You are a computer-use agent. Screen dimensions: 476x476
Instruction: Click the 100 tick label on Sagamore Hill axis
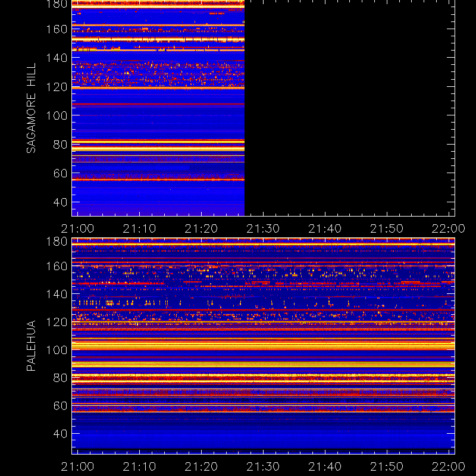point(57,115)
